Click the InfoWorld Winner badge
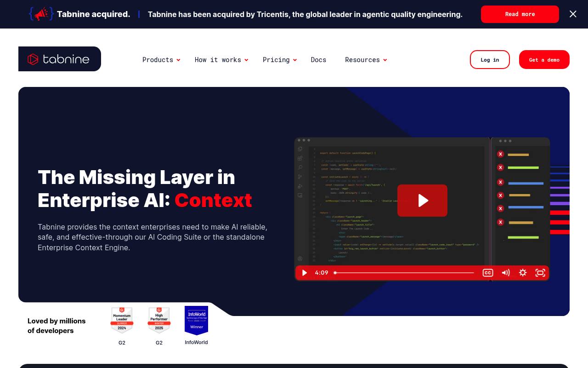The image size is (588, 368). point(196,320)
